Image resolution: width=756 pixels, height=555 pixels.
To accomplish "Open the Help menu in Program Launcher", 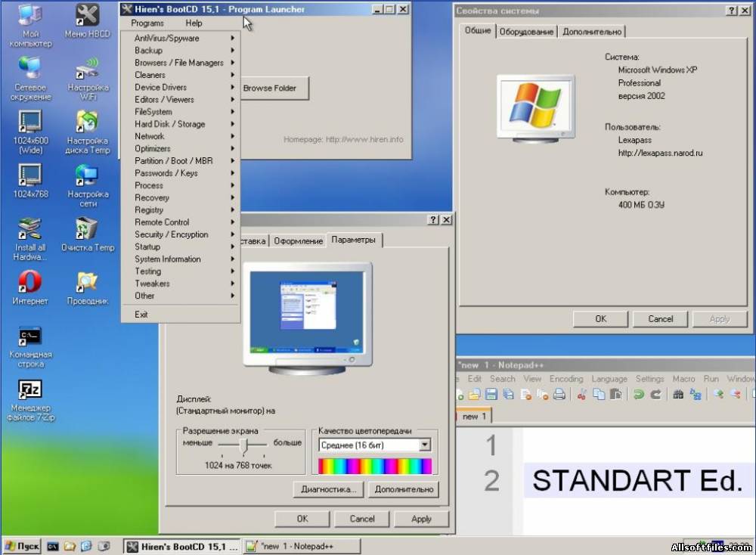I will (194, 23).
